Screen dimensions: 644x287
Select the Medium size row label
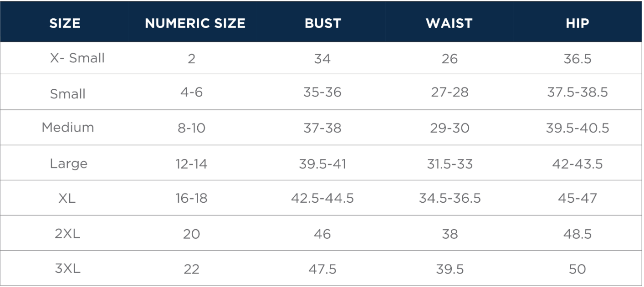click(68, 127)
